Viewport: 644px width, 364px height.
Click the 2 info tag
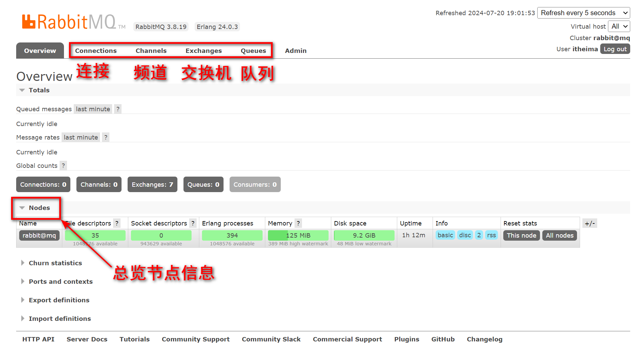pos(479,235)
